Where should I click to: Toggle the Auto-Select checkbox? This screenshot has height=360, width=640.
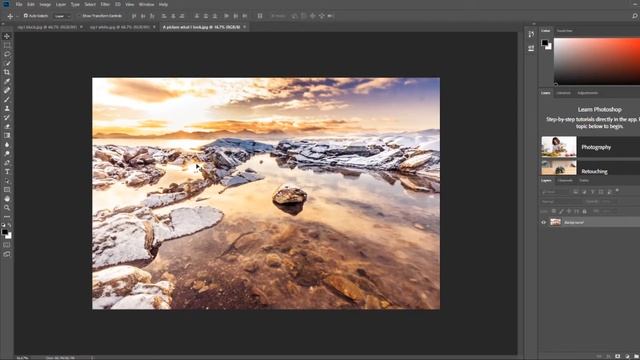click(x=26, y=16)
